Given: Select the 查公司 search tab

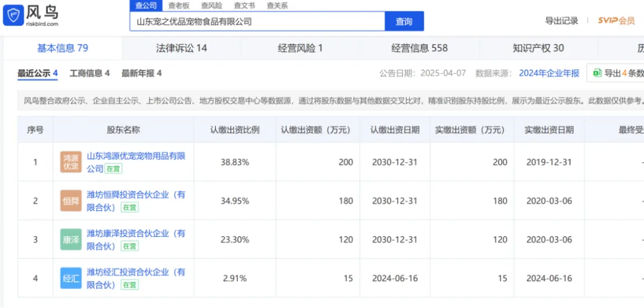Looking at the screenshot, I should point(146,5).
